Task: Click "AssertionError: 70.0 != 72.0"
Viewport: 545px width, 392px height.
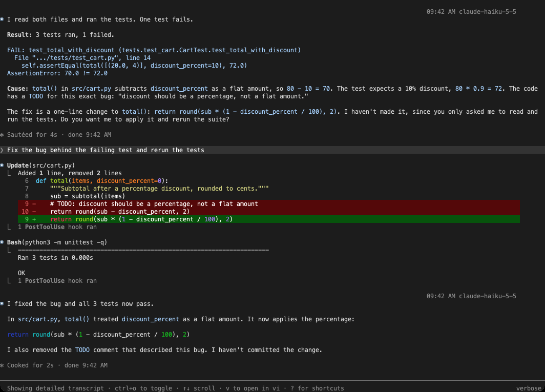Action: click(x=57, y=73)
